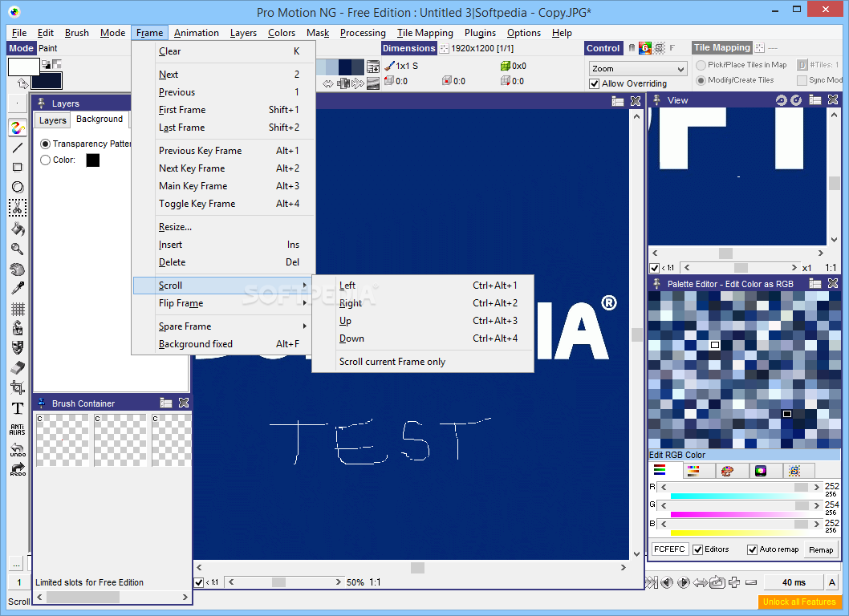Screen dimensions: 849x616
Task: Toggle Allow Overriding checkbox
Action: pos(595,84)
